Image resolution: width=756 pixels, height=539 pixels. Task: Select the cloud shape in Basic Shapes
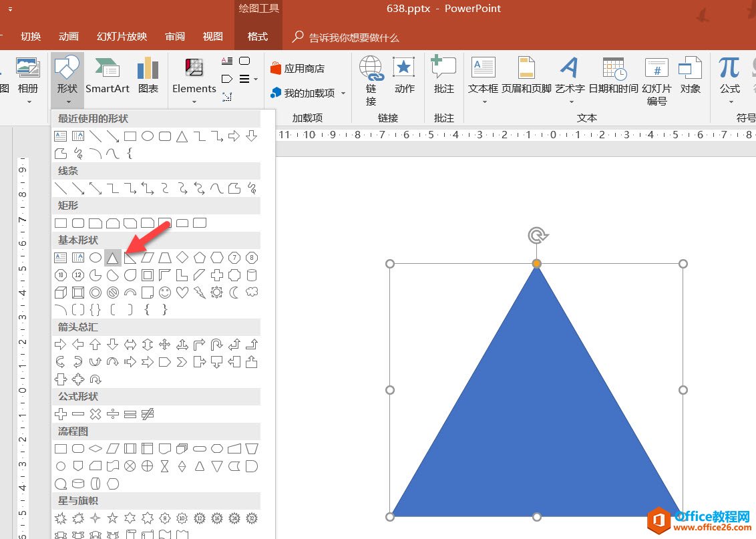[x=252, y=293]
